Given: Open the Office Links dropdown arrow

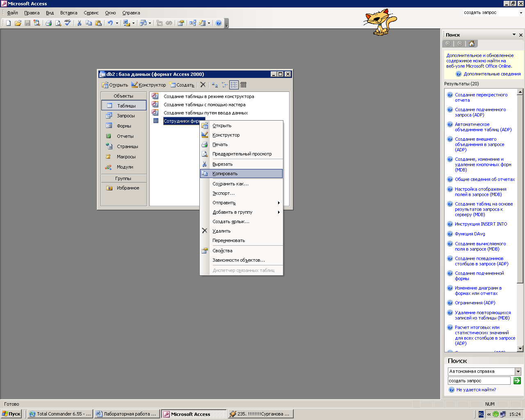Looking at the screenshot, I should 133,23.
